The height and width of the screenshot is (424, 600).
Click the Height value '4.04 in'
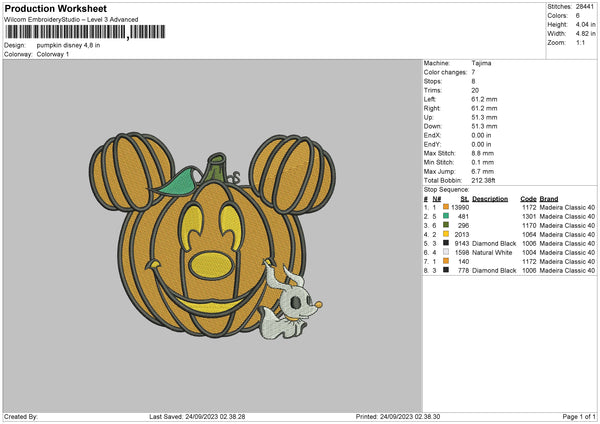[585, 24]
